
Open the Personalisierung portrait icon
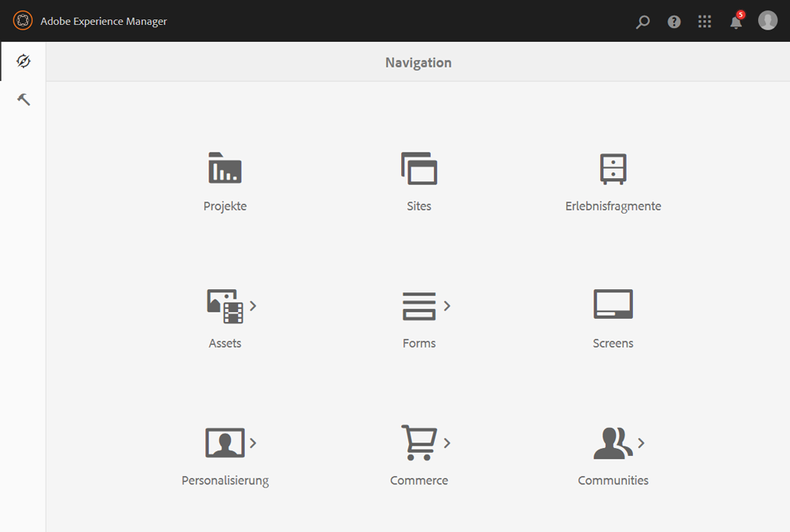225,443
